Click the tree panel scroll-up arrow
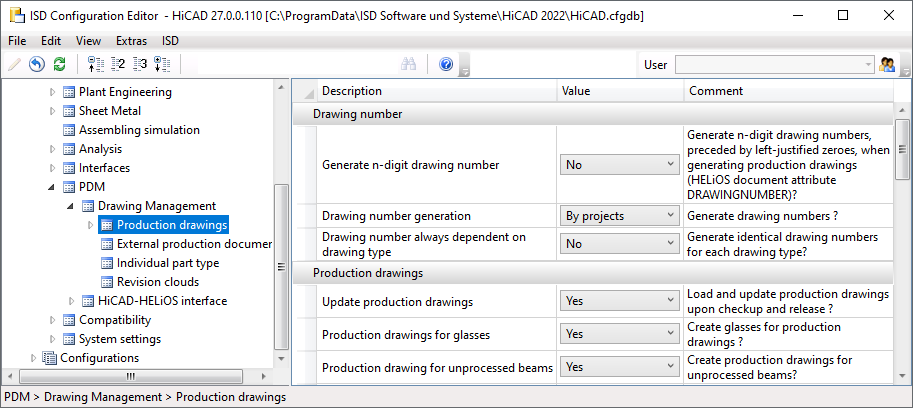The height and width of the screenshot is (408, 913). [x=281, y=87]
